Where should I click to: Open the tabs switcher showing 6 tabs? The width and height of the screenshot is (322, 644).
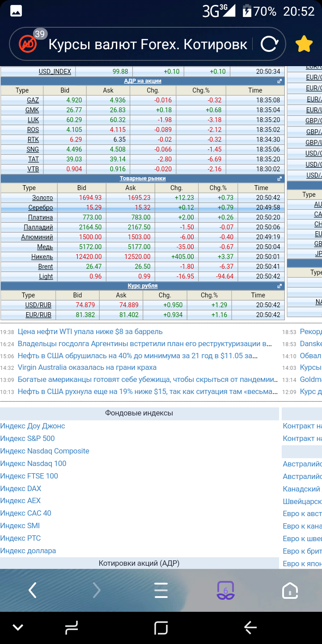coord(225,590)
